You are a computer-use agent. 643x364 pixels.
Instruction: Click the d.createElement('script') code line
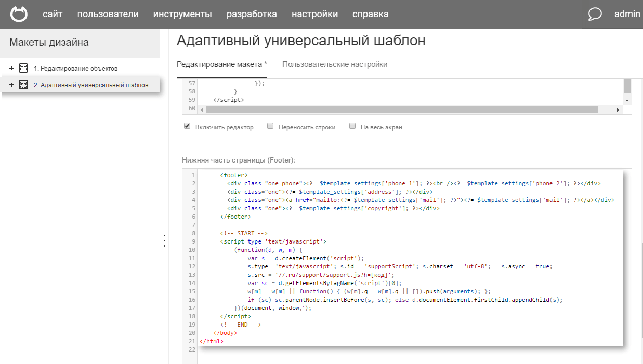(x=306, y=258)
